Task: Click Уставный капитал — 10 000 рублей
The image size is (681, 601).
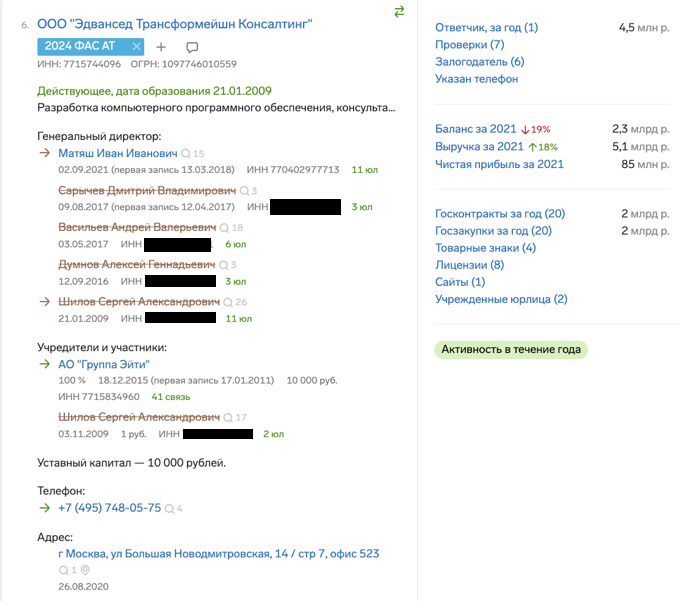Action: 132,463
